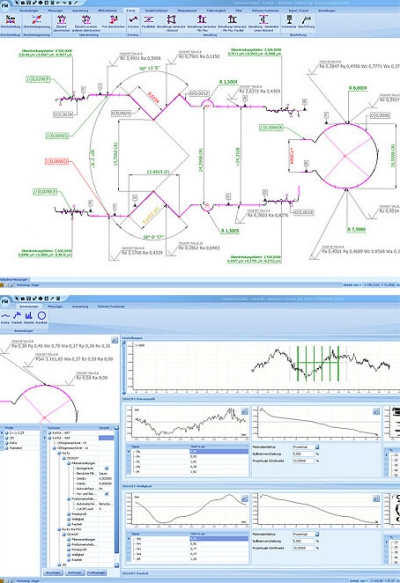Open the Rundheit application icon
This screenshot has height=583, width=400.
click(x=41, y=318)
